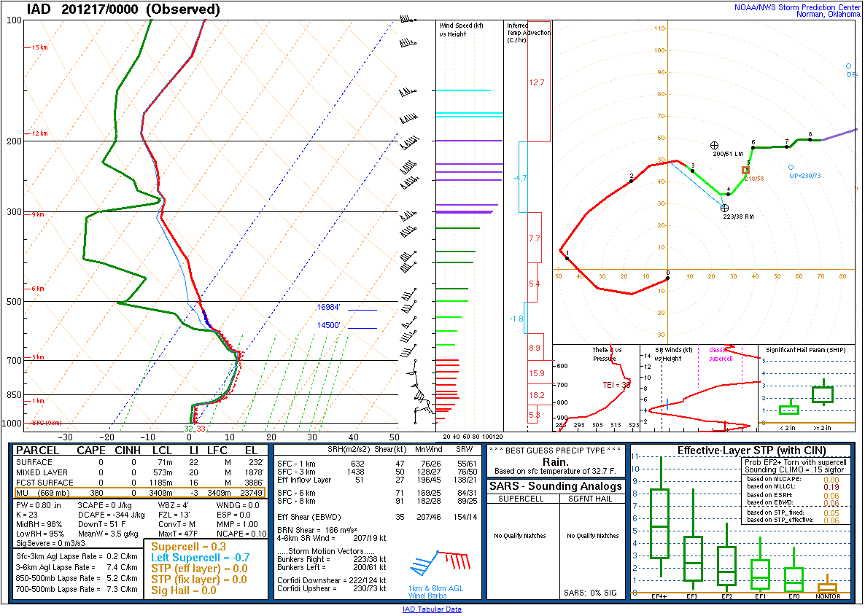
Task: Click the '850-500mb Lapse Rate' line
Action: pyautogui.click(x=77, y=578)
